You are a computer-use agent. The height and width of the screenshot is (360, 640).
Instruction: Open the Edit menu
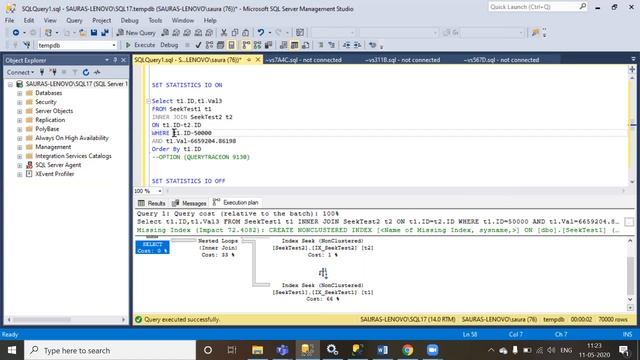click(x=29, y=20)
